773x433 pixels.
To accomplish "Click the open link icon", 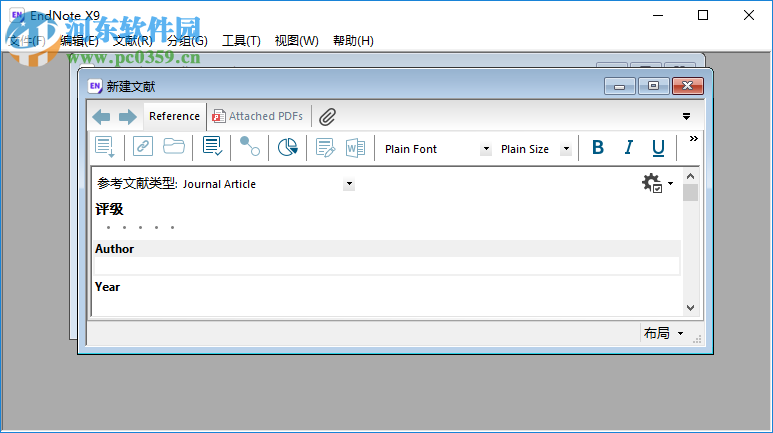I will click(x=143, y=146).
